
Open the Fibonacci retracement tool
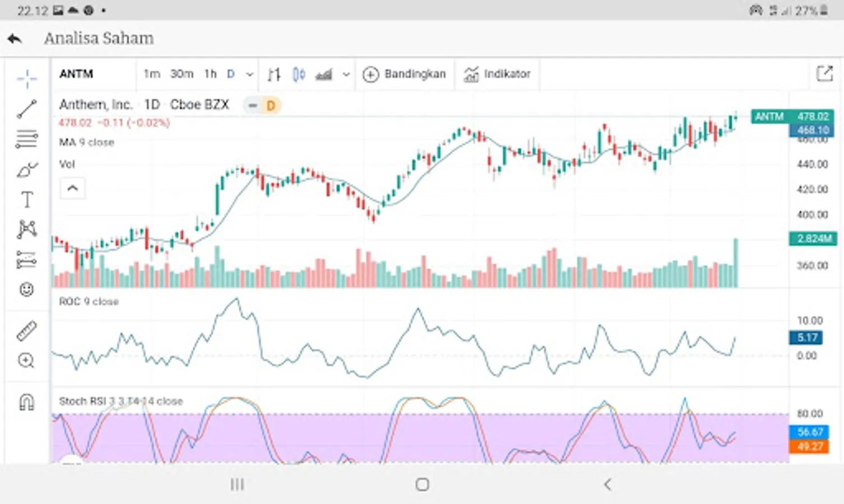tap(26, 139)
